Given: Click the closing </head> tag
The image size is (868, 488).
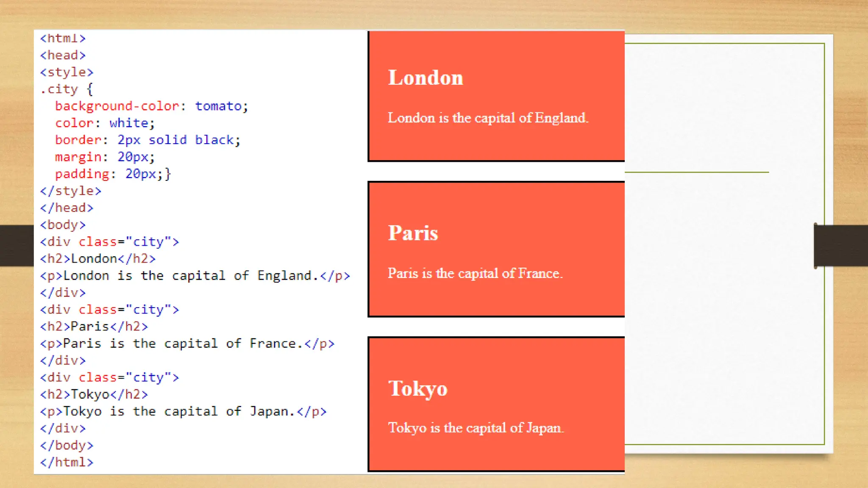Looking at the screenshot, I should point(67,208).
